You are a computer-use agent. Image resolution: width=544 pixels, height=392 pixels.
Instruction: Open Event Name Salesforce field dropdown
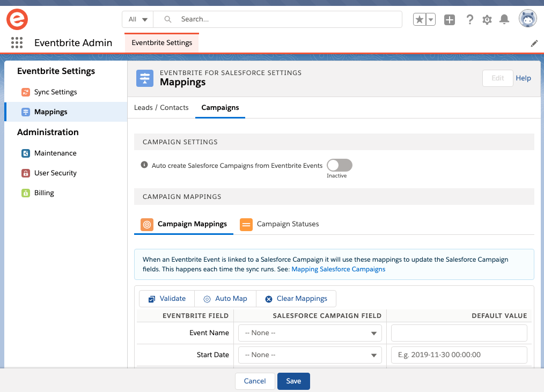[310, 333]
